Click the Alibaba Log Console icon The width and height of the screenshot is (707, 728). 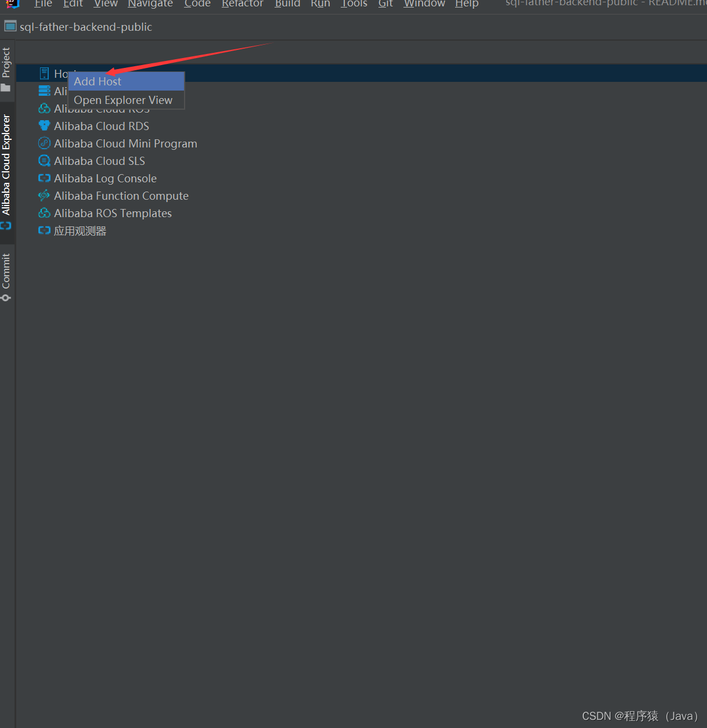[44, 178]
